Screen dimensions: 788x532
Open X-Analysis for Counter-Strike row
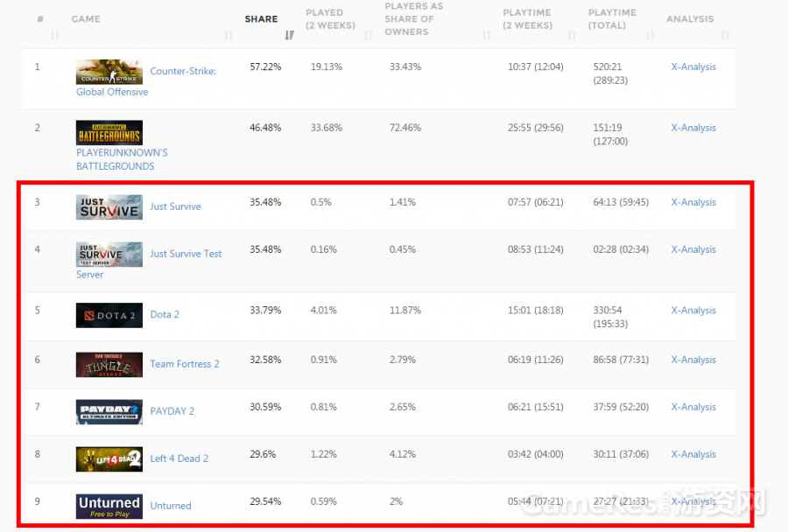coord(693,67)
